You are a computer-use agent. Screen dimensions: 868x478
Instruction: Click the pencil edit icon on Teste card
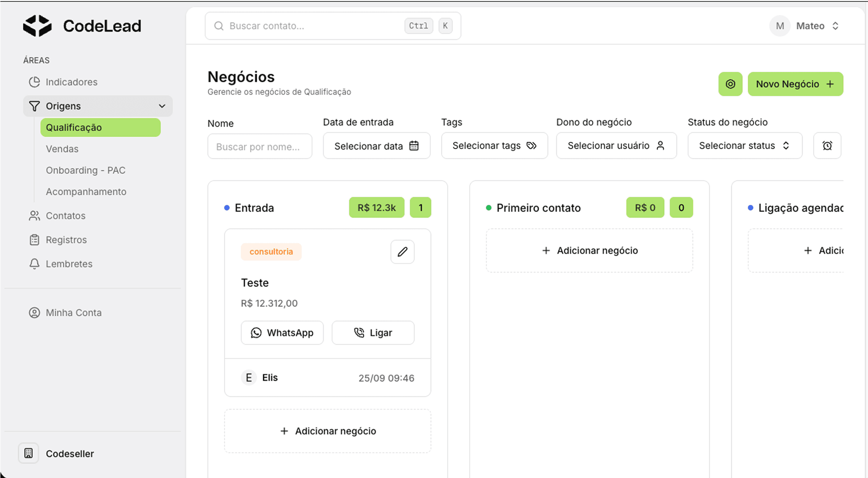point(402,252)
